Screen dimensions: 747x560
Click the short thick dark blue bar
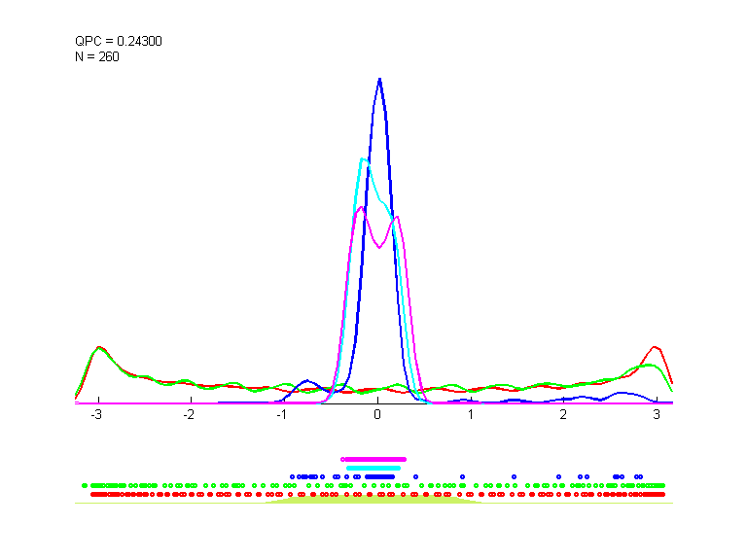point(379,476)
